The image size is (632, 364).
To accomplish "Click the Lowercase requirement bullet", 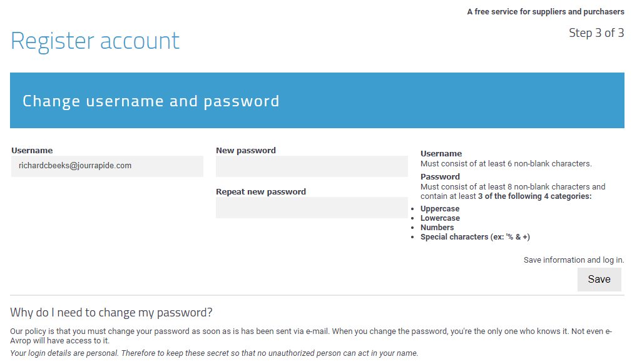I will tap(440, 218).
